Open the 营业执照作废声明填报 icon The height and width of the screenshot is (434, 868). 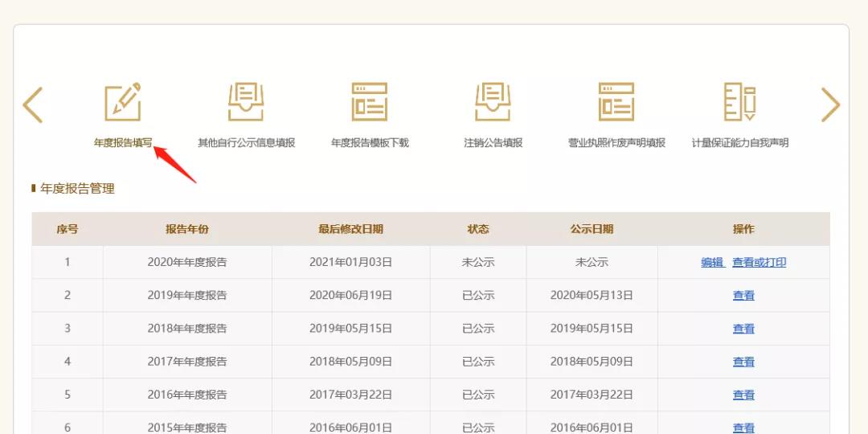tap(616, 102)
